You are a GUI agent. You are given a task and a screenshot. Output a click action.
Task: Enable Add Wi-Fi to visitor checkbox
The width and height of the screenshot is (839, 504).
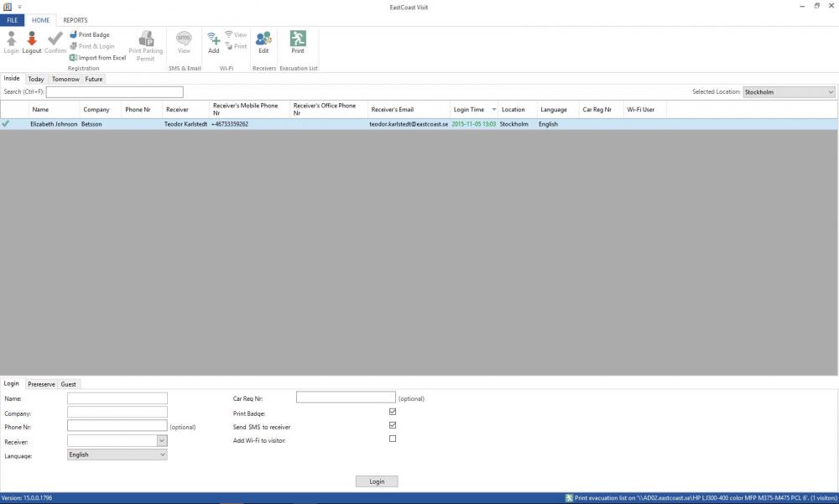(393, 439)
